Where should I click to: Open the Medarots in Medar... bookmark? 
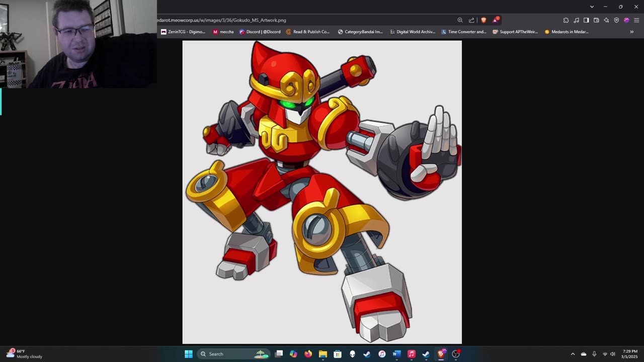pos(567,32)
